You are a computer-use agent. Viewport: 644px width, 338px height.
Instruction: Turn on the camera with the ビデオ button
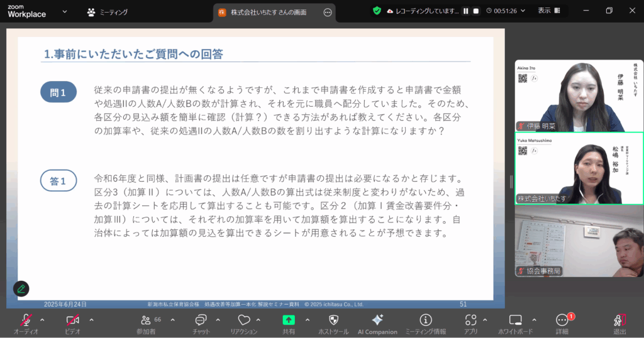coord(73,320)
